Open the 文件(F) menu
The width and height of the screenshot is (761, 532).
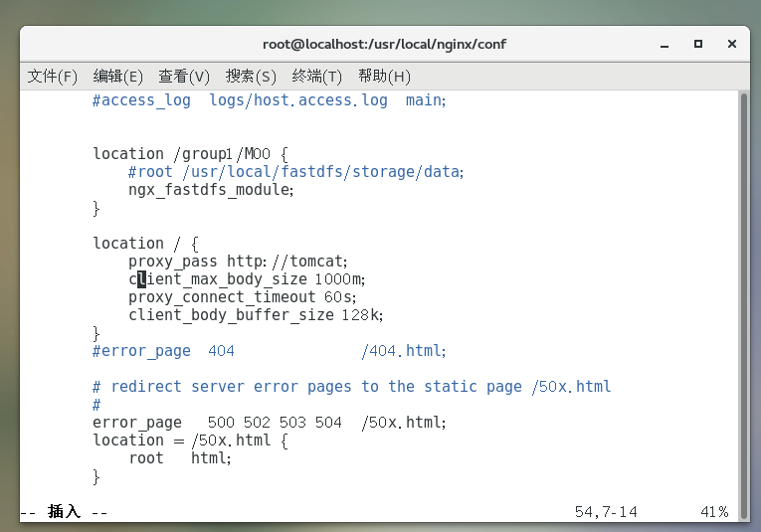point(53,77)
